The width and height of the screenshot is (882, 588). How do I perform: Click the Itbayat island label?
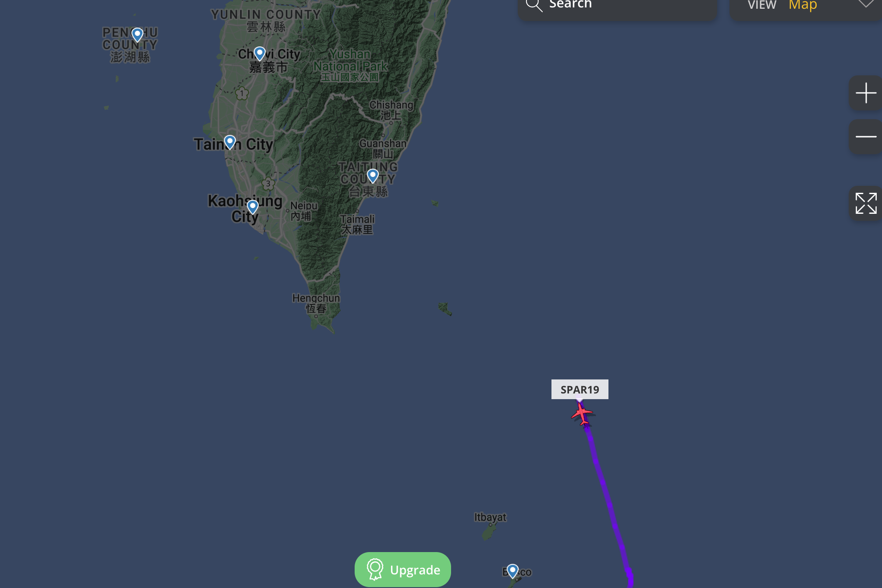tap(490, 517)
